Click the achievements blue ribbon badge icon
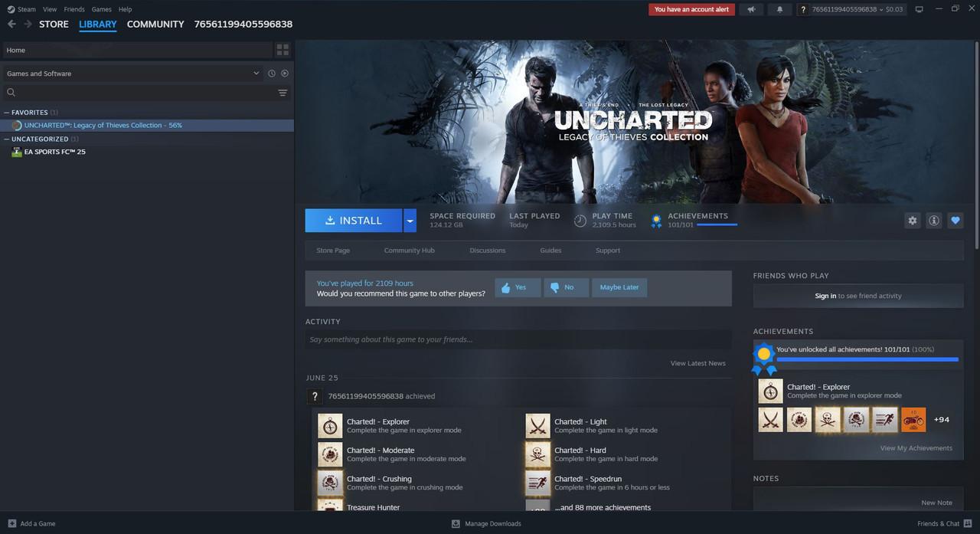980x534 pixels. [x=763, y=358]
